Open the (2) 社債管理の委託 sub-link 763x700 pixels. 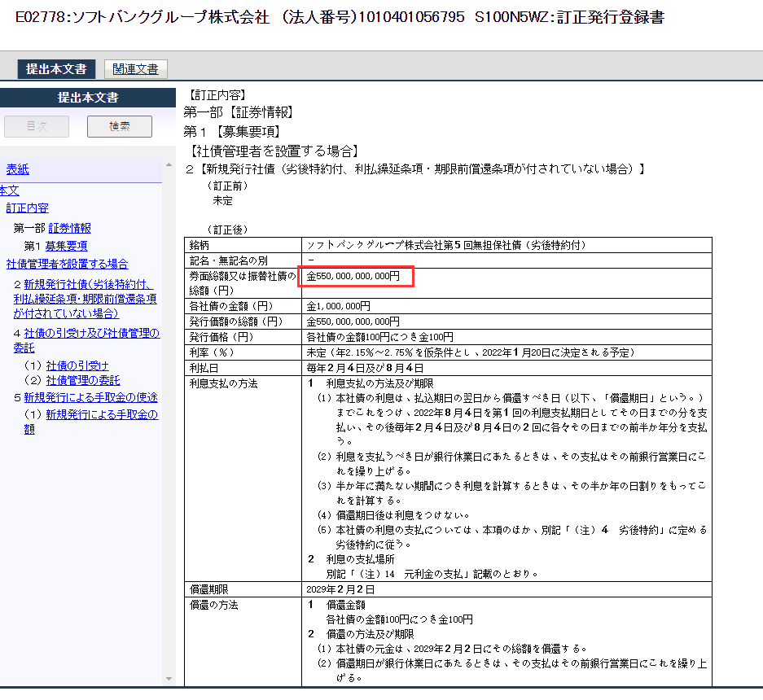[82, 380]
